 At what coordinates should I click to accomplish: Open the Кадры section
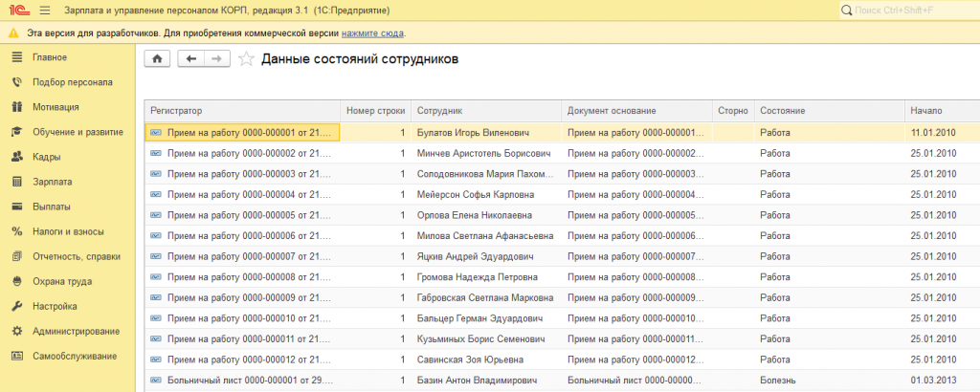[46, 157]
